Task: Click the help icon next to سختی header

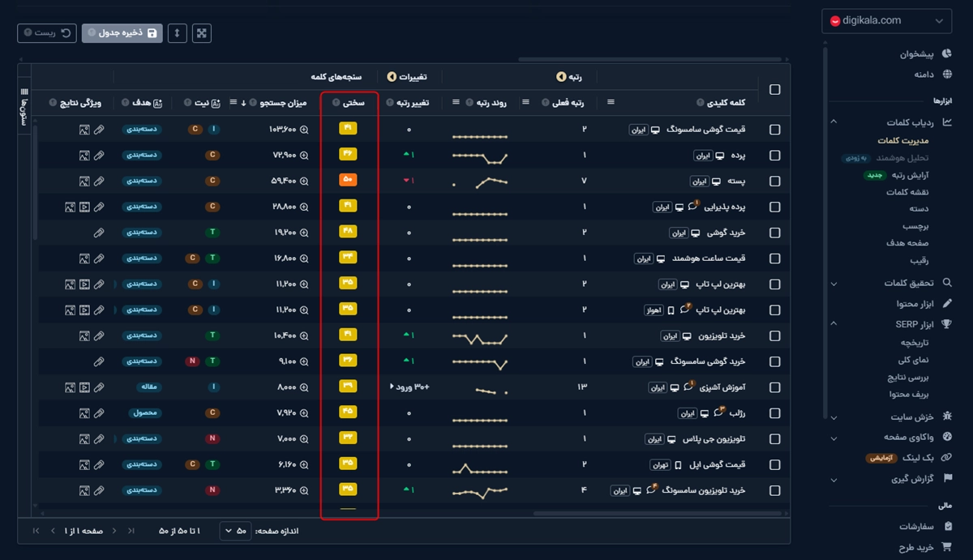Action: click(x=336, y=103)
